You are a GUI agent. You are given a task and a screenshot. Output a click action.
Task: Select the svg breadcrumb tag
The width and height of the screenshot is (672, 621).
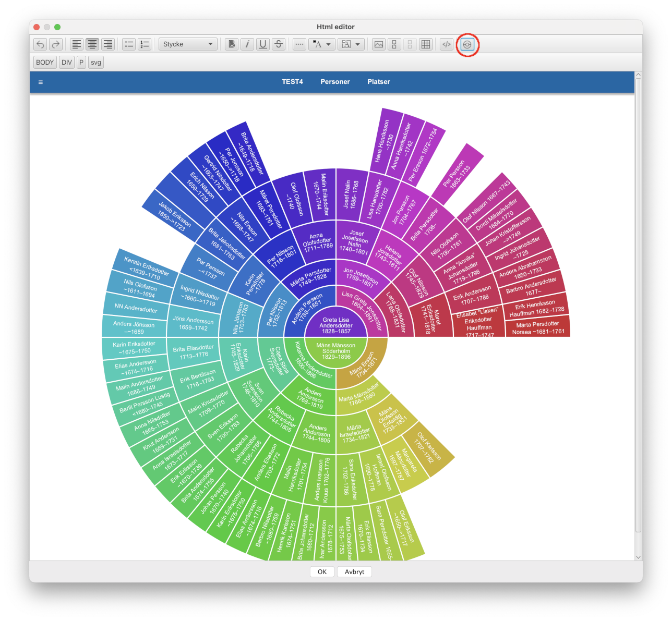pyautogui.click(x=96, y=63)
